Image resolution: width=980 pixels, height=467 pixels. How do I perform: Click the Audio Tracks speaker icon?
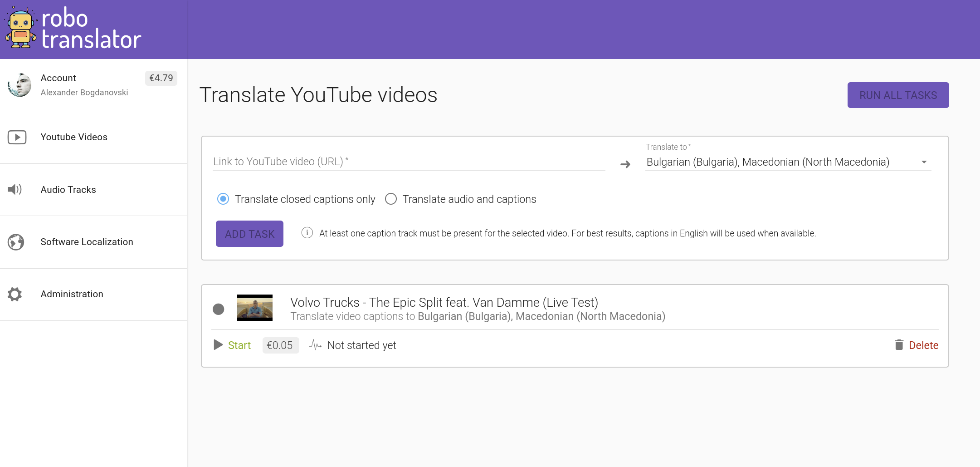(15, 189)
